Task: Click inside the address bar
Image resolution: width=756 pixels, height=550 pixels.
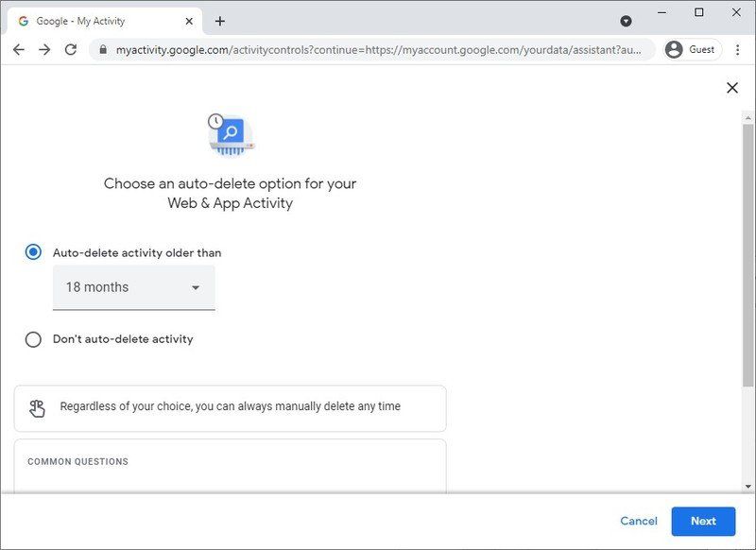Action: (378, 49)
